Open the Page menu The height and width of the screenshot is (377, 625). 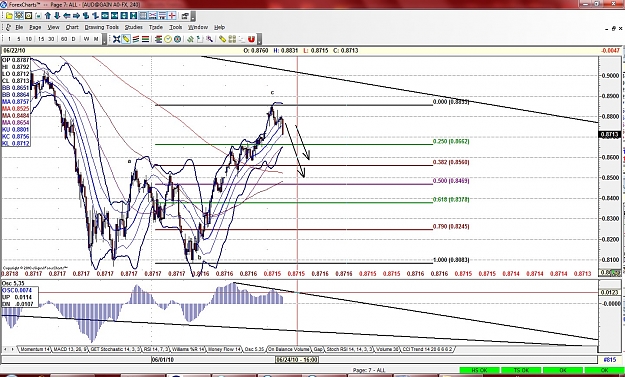pyautogui.click(x=35, y=27)
